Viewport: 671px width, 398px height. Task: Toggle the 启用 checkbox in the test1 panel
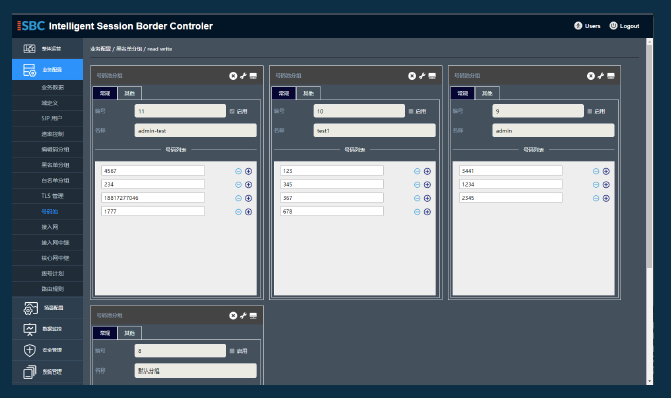coord(411,111)
